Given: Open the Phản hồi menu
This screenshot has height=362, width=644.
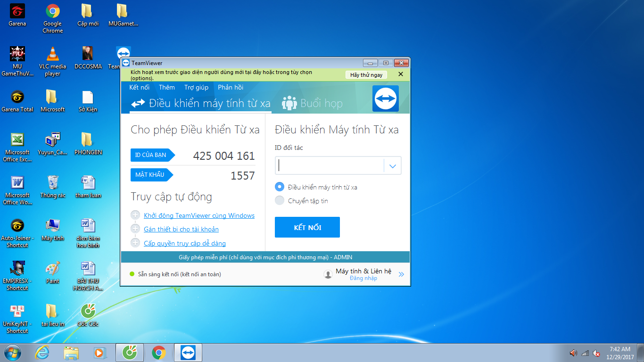Looking at the screenshot, I should [231, 87].
